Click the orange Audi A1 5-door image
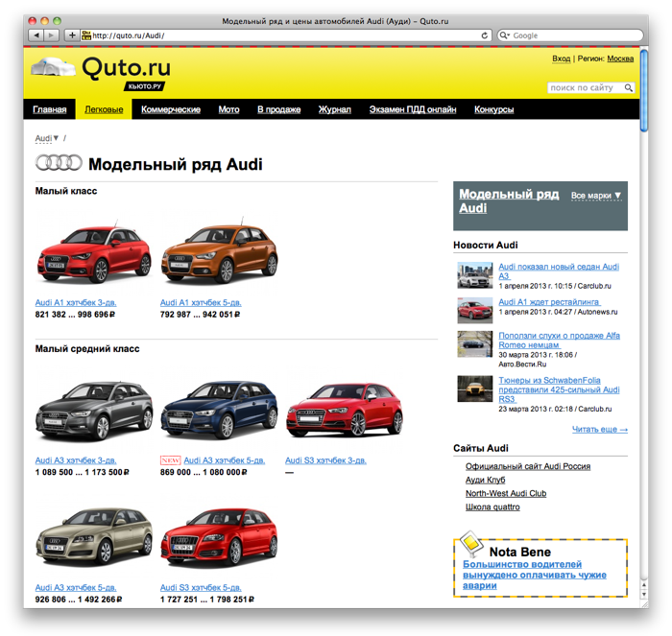 (x=220, y=252)
